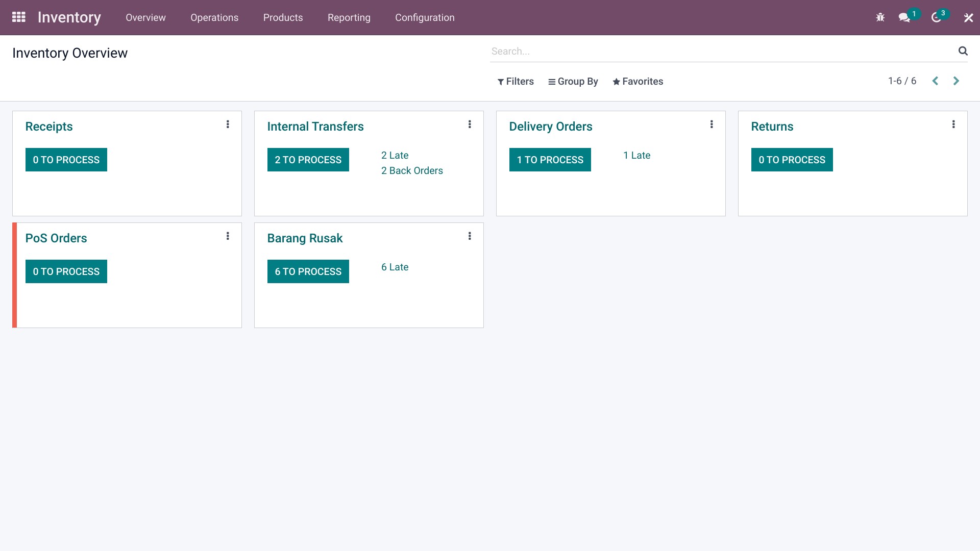This screenshot has height=551, width=980.
Task: Expand the Filters dropdown
Action: pos(516,82)
